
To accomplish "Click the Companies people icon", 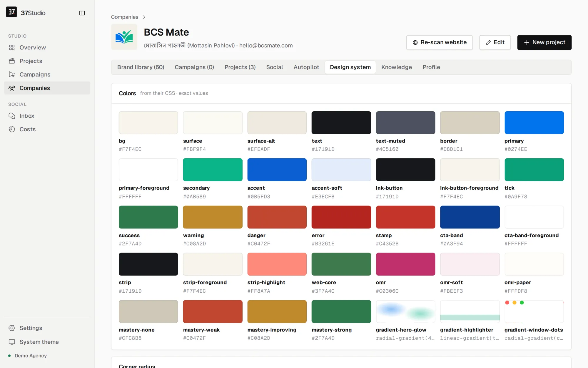I will pyautogui.click(x=12, y=88).
